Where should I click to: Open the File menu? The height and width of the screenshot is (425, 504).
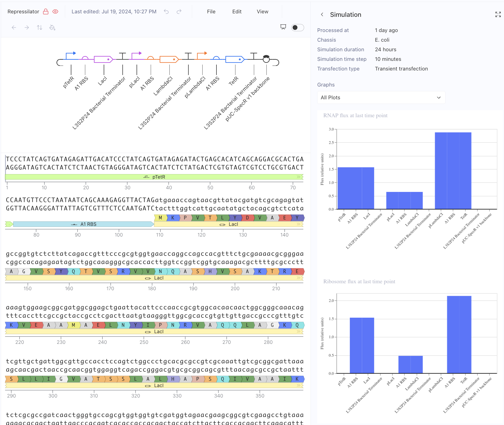pos(211,11)
